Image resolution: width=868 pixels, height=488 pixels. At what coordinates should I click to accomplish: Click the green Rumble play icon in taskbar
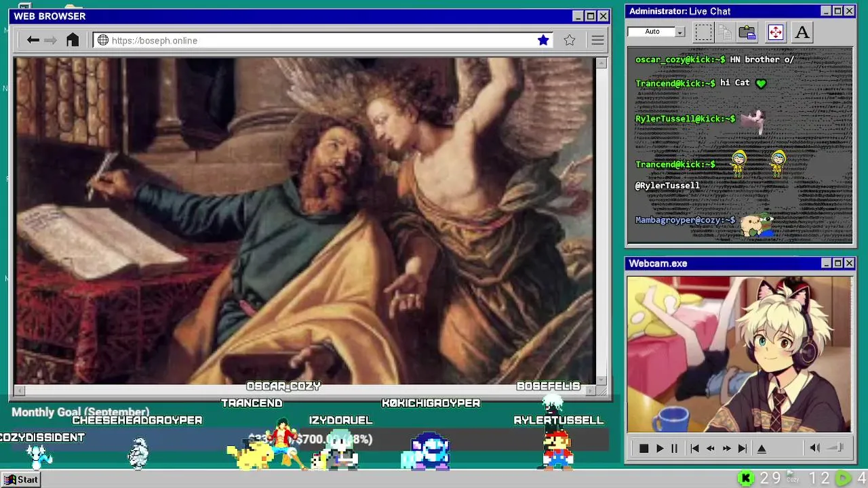[x=842, y=479]
